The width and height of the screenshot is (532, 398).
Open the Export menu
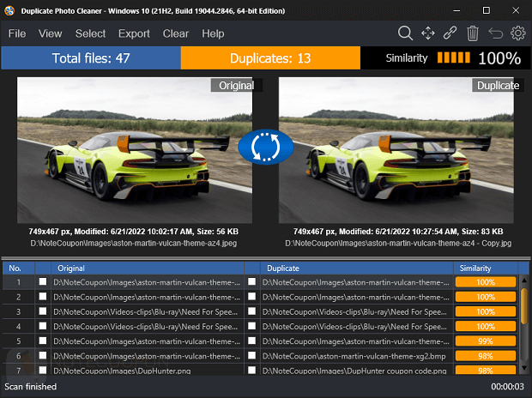(134, 33)
